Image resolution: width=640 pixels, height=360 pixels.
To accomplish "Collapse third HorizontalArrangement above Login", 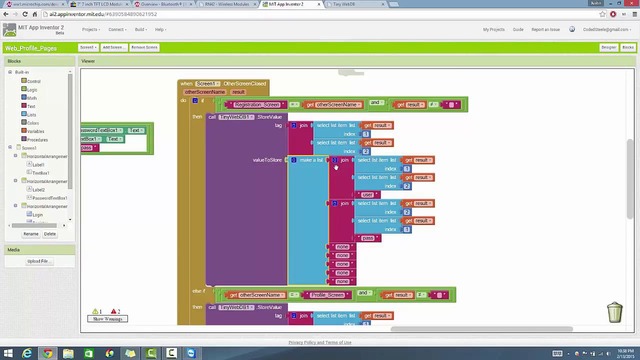I will 16,205.
